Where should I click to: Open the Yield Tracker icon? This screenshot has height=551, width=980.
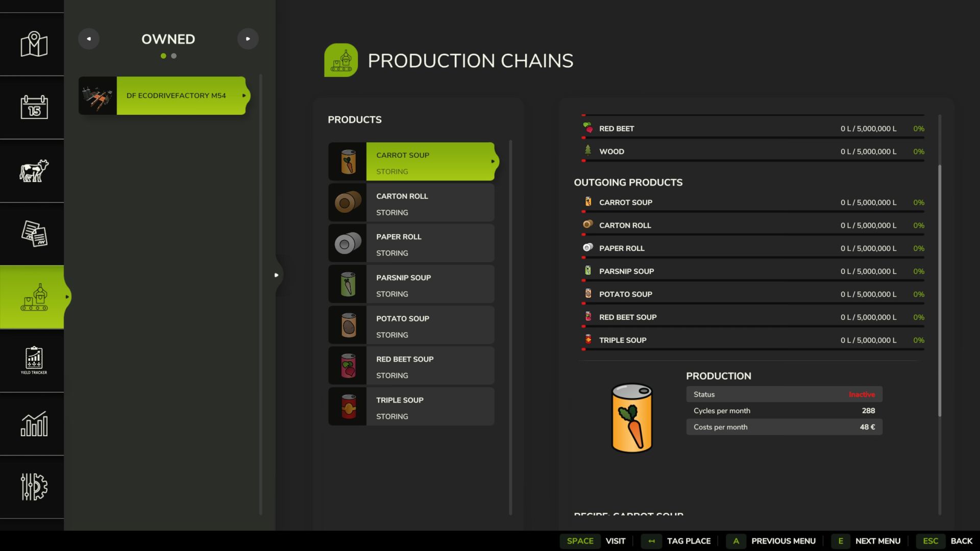pos(34,360)
